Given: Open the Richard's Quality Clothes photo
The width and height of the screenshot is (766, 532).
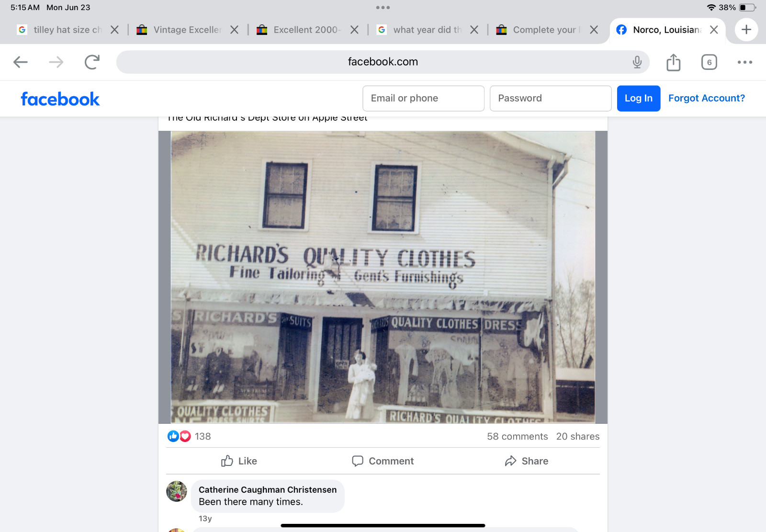Looking at the screenshot, I should pyautogui.click(x=383, y=277).
